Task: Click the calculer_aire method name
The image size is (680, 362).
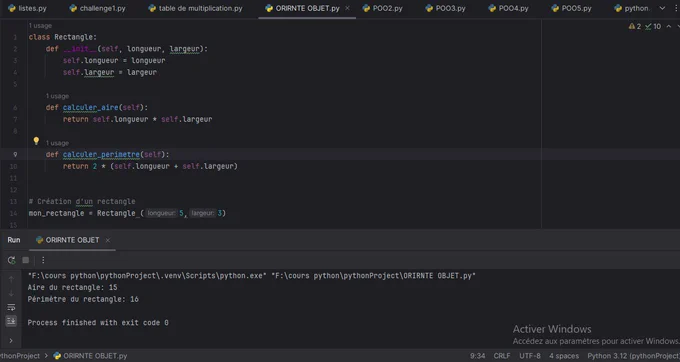Action: (x=90, y=108)
